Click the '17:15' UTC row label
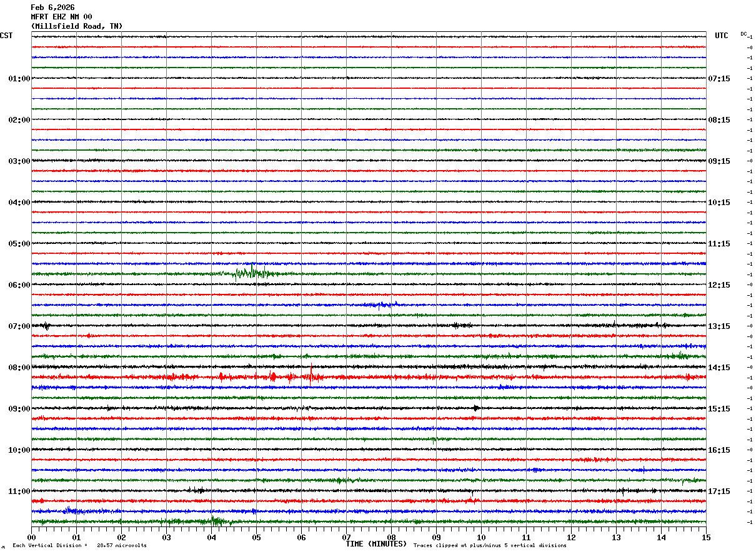Image resolution: width=756 pixels, height=554 pixels. (x=719, y=491)
